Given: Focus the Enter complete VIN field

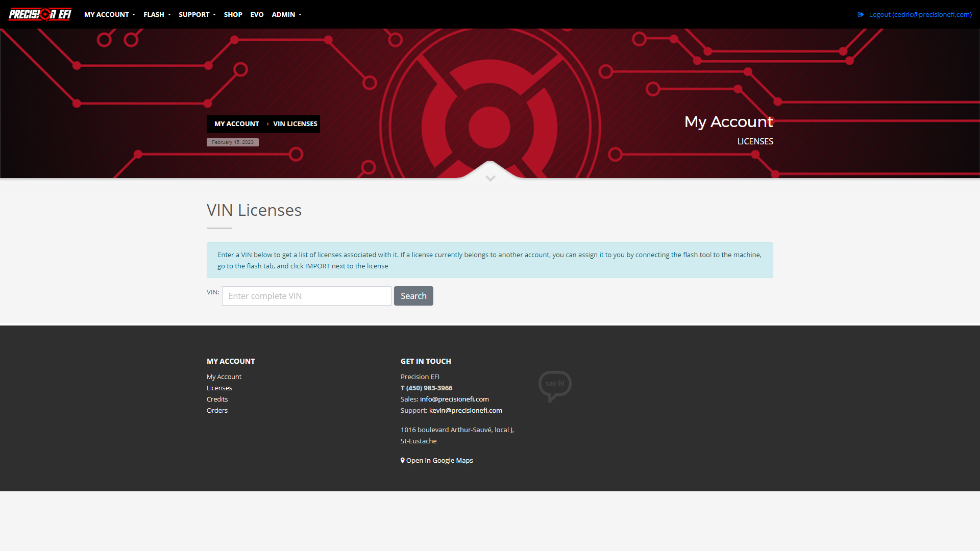Looking at the screenshot, I should pyautogui.click(x=306, y=296).
